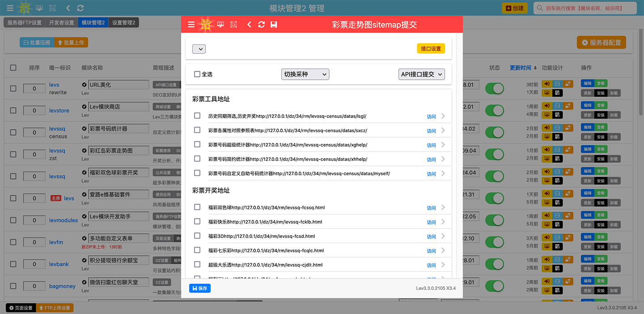The image size is (644, 314).
Task: Click the floppy disk save icon in red header
Action: click(274, 25)
